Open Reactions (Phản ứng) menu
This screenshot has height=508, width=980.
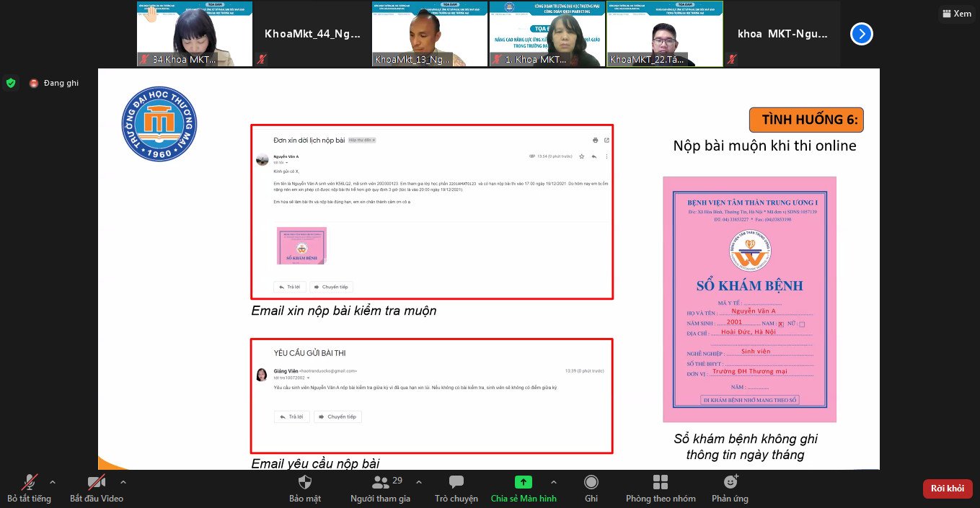pyautogui.click(x=730, y=483)
